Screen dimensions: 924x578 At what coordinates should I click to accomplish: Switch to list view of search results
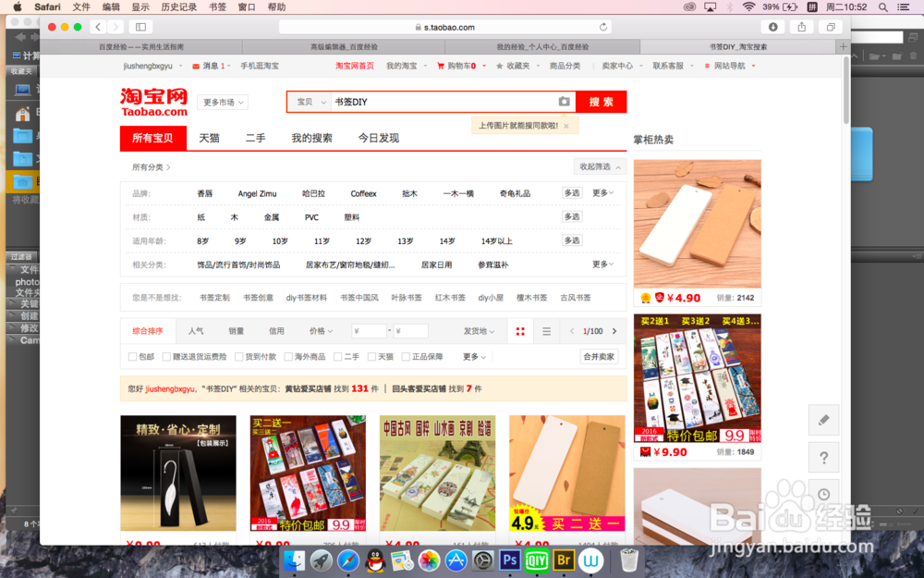pos(547,330)
